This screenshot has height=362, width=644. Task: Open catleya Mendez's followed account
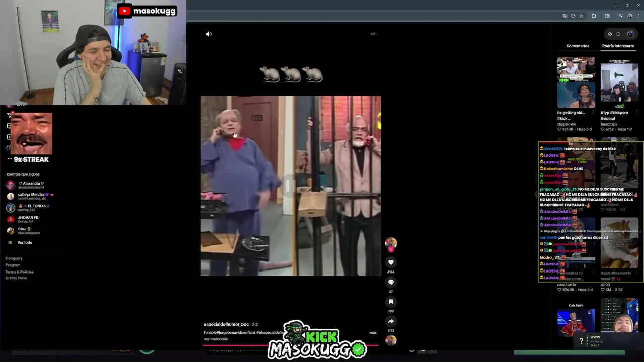point(30,196)
